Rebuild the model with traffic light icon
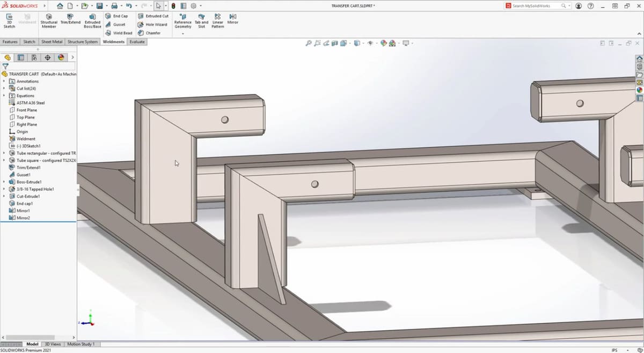644x353 pixels. pos(173,6)
